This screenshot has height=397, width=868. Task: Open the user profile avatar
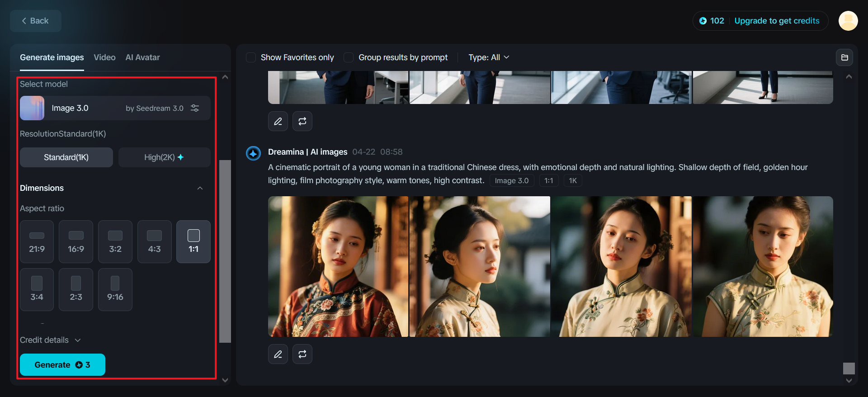pos(848,21)
